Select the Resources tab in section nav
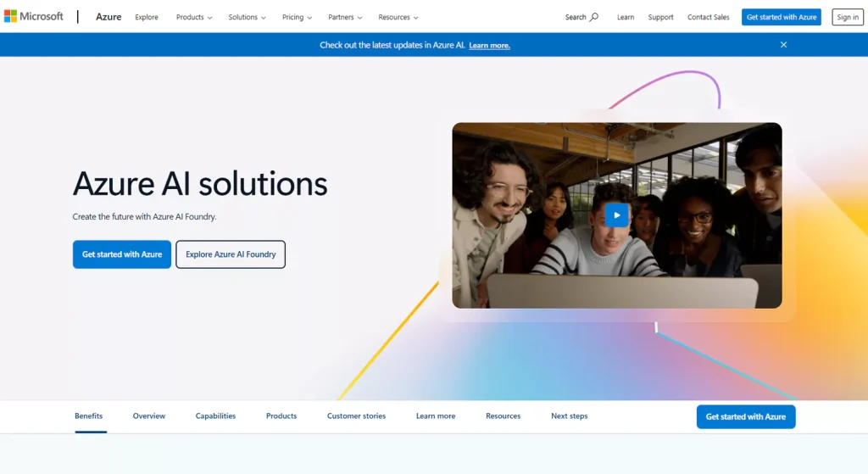 504,415
